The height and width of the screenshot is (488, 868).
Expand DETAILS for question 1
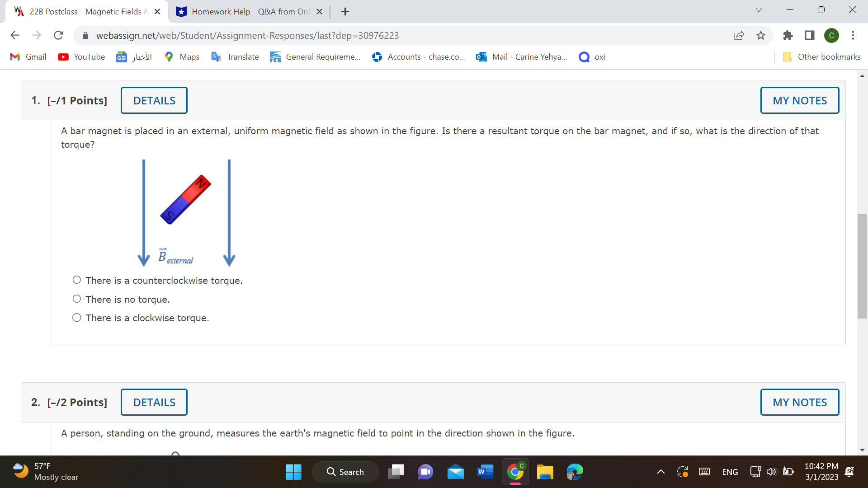click(154, 100)
